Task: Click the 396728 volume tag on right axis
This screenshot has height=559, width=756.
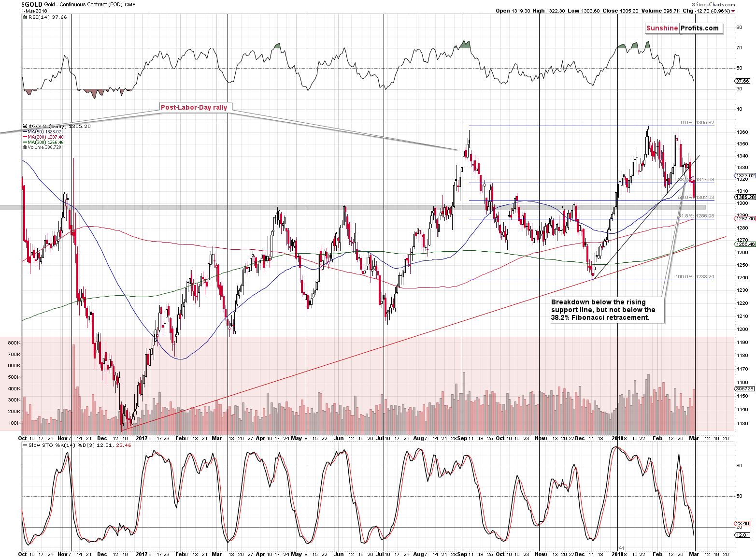Action: pyautogui.click(x=745, y=388)
